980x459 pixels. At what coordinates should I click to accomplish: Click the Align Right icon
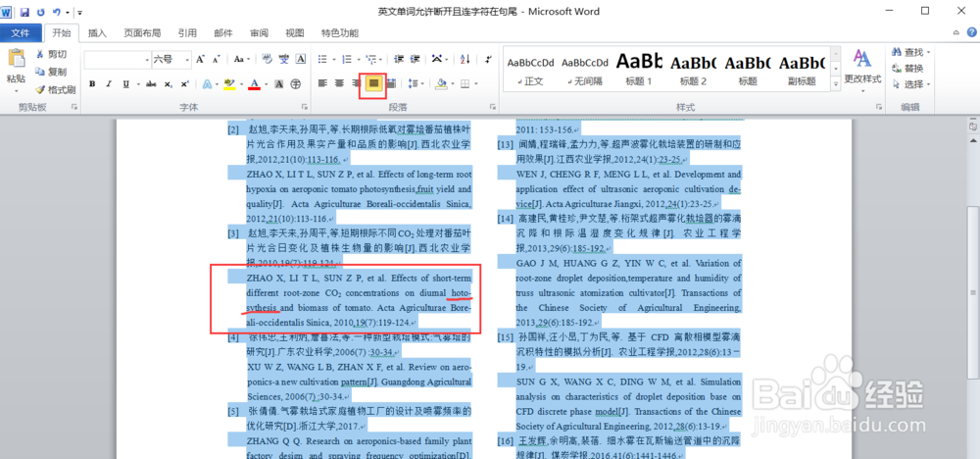coord(357,83)
